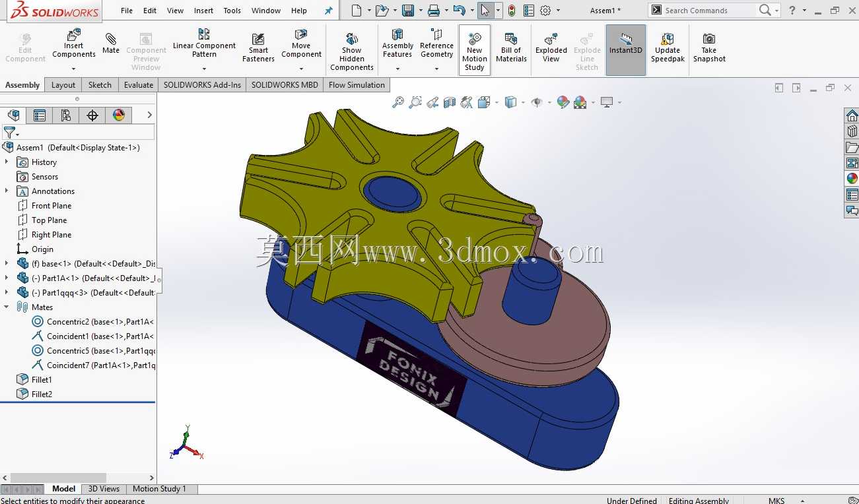Open Assembly Features
Screen dimensions: 859x504
pos(397,43)
